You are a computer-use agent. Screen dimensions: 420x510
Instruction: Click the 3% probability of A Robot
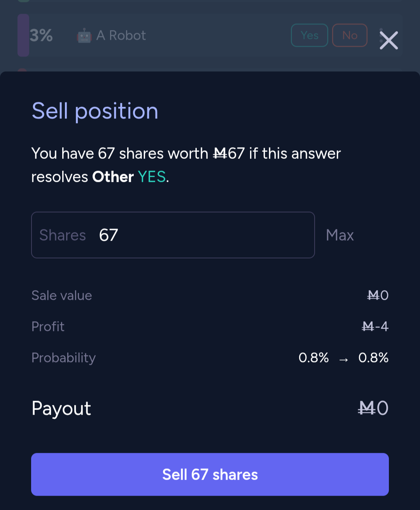point(41,35)
